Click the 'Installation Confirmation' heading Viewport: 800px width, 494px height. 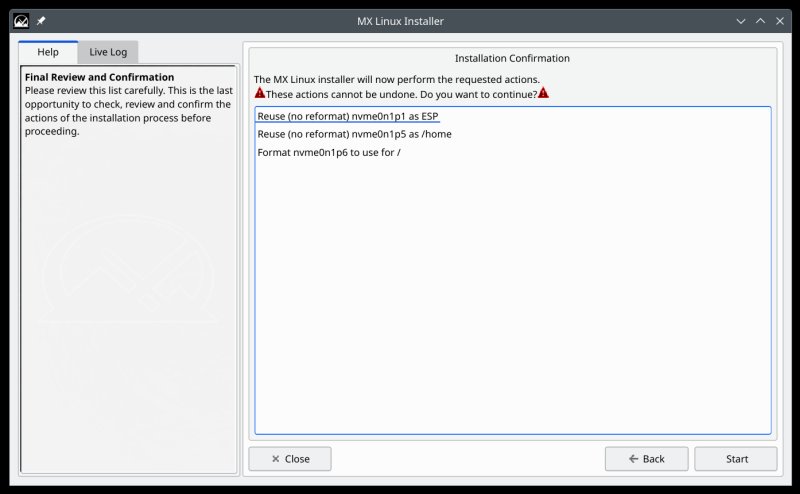click(512, 58)
